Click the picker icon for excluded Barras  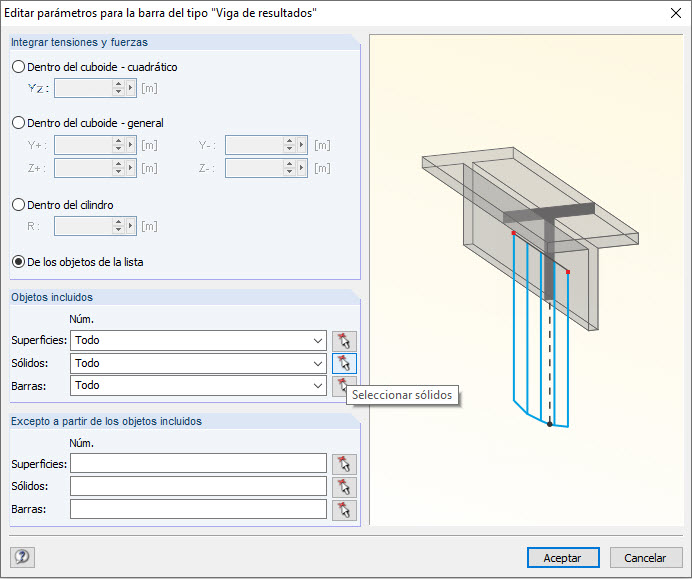pos(344,509)
